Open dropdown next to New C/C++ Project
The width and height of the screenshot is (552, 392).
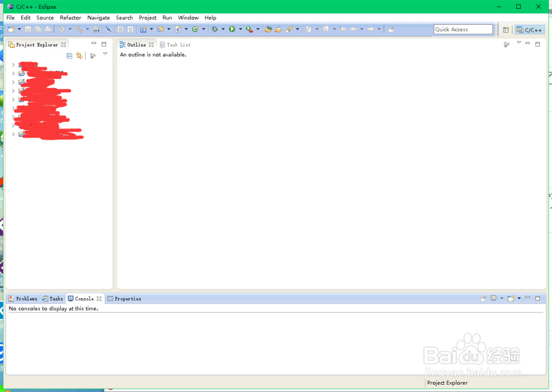pyautogui.click(x=151, y=29)
